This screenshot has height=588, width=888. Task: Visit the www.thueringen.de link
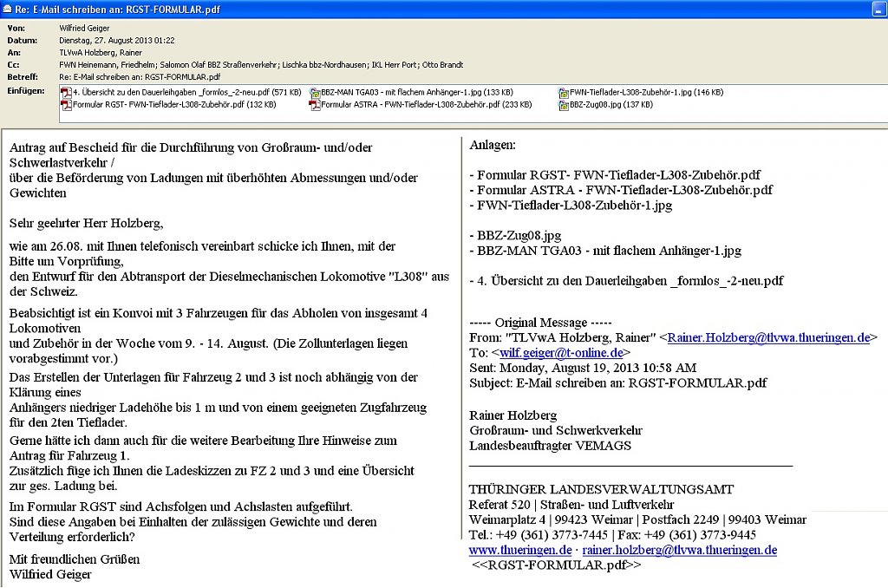(520, 550)
